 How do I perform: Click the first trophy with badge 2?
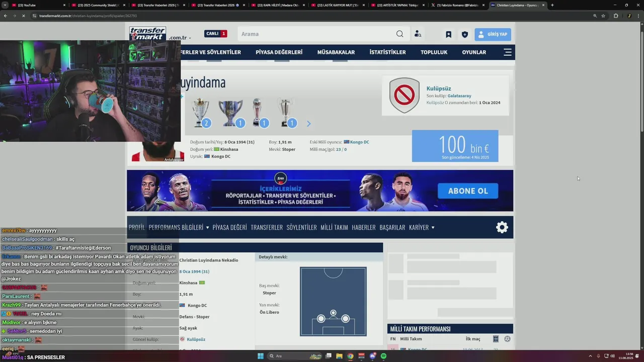click(201, 113)
